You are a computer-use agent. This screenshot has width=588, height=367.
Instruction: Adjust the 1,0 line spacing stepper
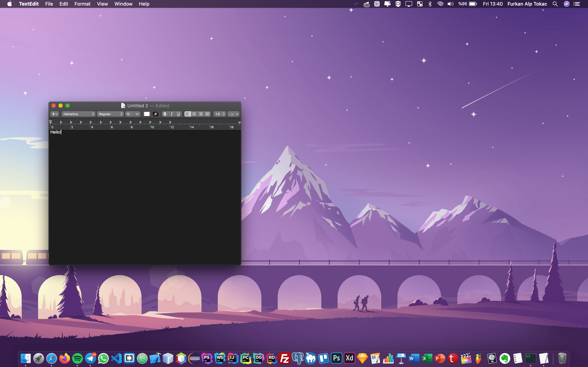[223, 114]
